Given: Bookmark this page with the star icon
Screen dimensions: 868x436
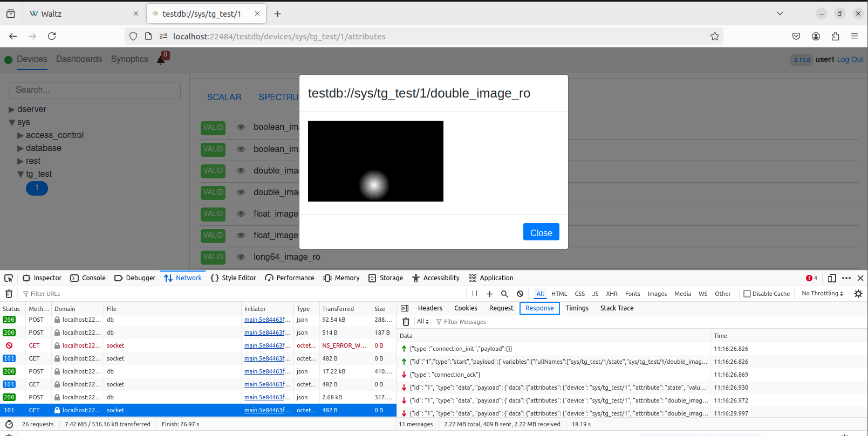Looking at the screenshot, I should click(715, 36).
